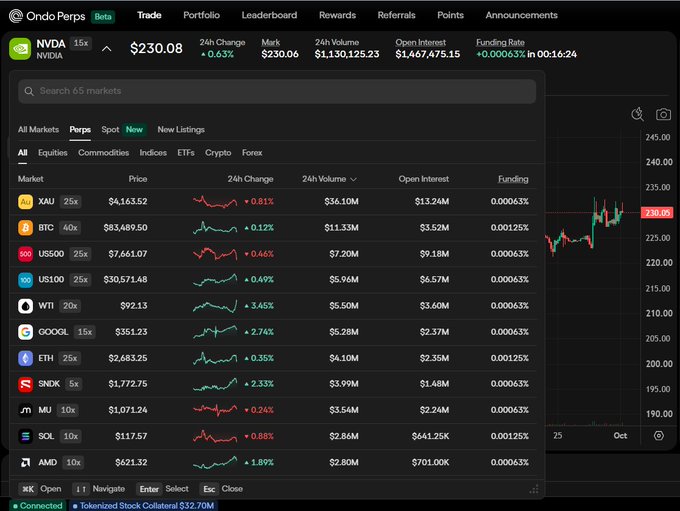Switch to the All Markets tab

[x=38, y=130]
